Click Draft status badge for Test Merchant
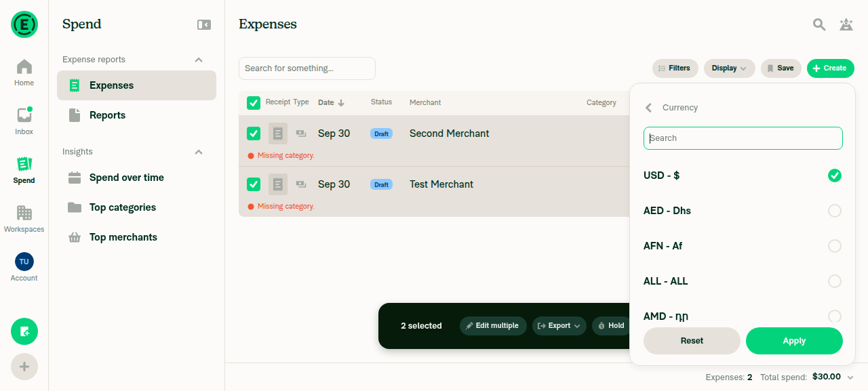This screenshot has width=868, height=391. pyautogui.click(x=382, y=184)
